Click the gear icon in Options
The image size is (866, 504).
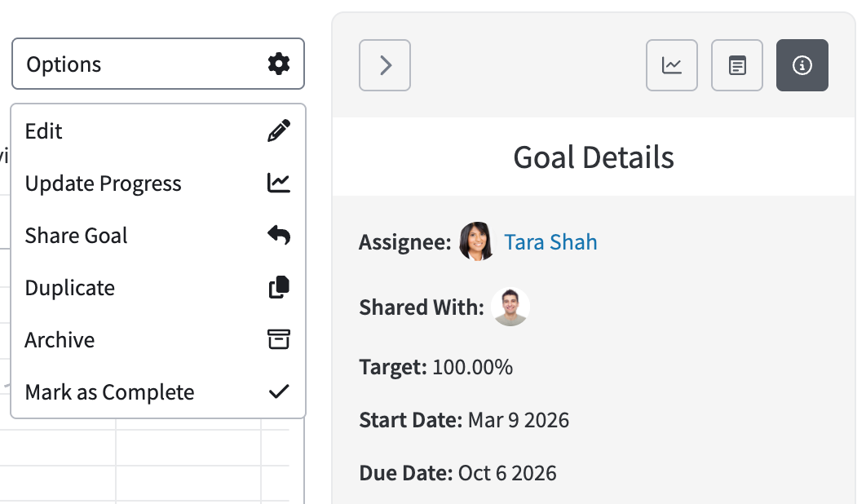coord(279,64)
